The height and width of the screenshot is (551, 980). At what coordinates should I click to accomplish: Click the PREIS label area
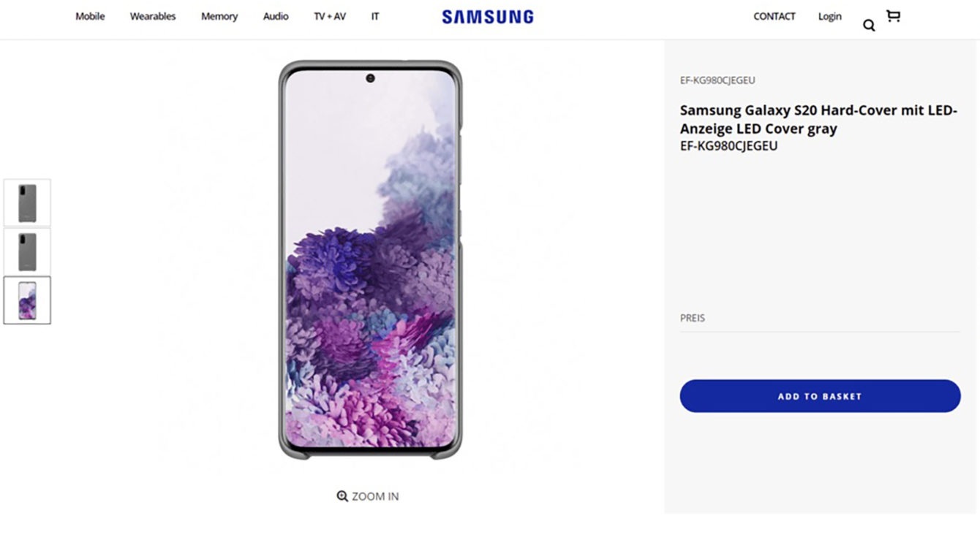(692, 318)
